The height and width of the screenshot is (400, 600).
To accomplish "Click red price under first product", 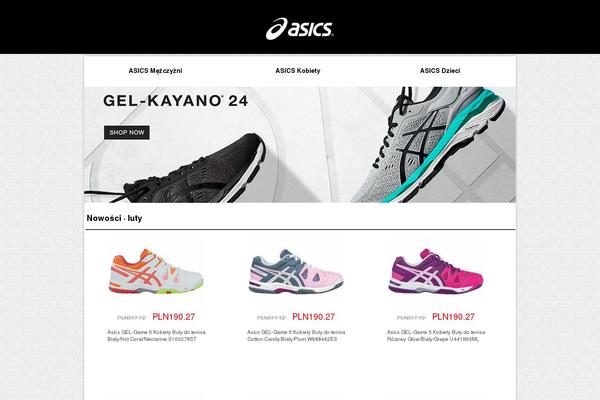I will [x=174, y=317].
